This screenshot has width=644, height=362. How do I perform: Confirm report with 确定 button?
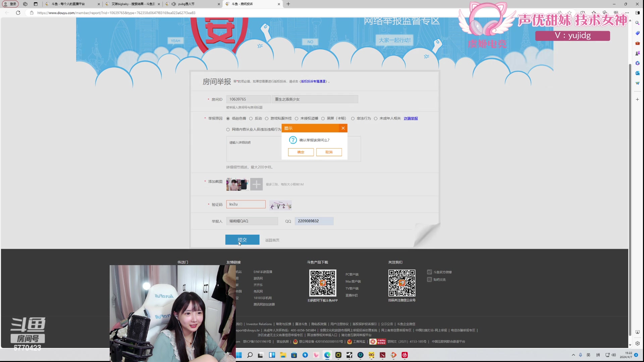pyautogui.click(x=301, y=152)
